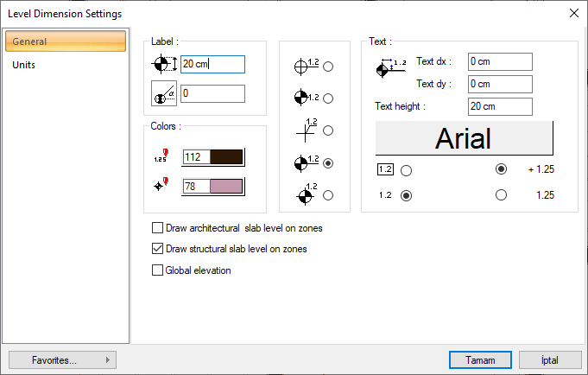Image resolution: width=588 pixels, height=375 pixels.
Task: Select the plain cross tick symbol style
Action: [328, 130]
